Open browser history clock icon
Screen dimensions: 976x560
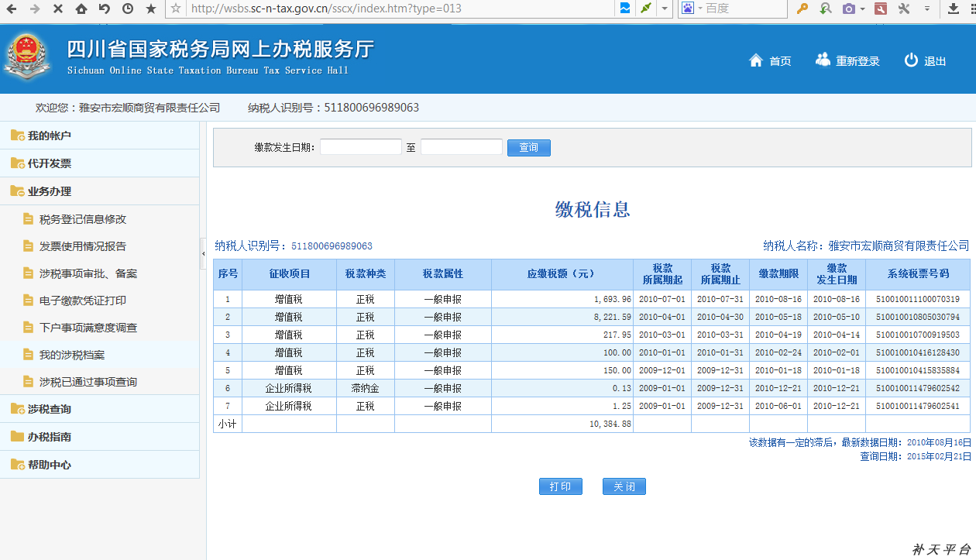pos(128,9)
